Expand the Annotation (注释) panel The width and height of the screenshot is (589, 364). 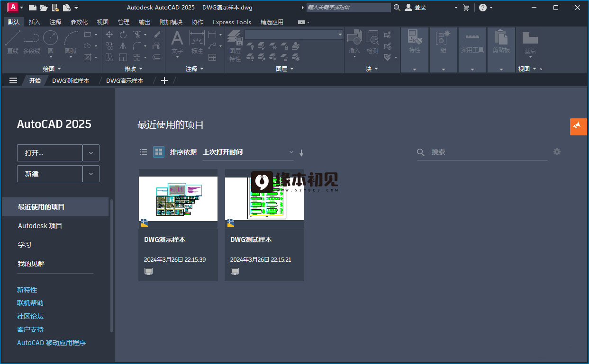(194, 69)
